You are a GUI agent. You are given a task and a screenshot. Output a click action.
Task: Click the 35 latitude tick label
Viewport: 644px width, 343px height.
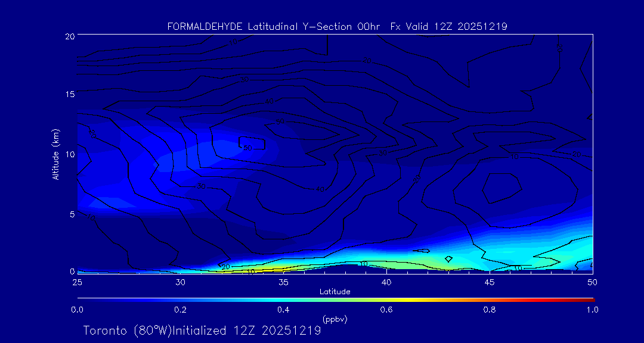coord(283,281)
